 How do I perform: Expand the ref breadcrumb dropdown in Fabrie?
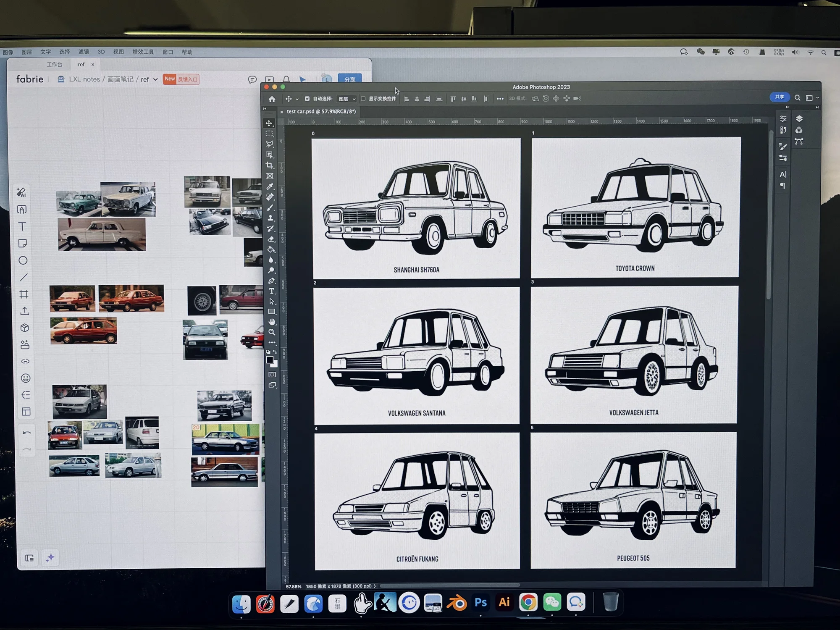coord(155,79)
